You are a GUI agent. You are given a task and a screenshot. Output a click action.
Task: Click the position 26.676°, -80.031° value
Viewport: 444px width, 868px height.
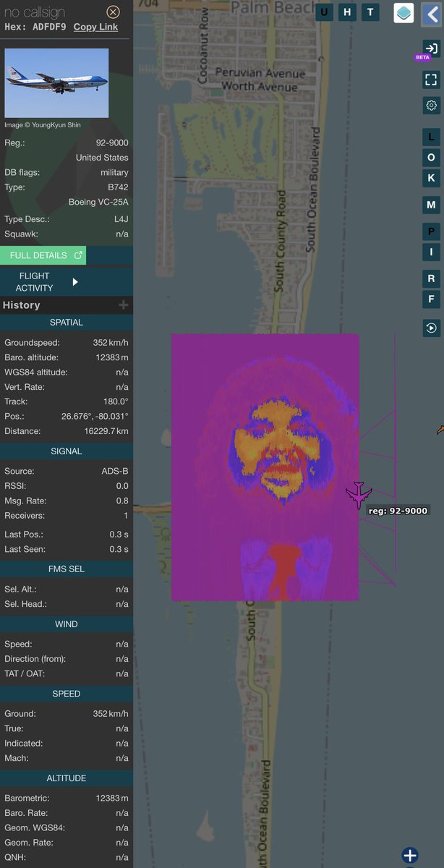pyautogui.click(x=95, y=416)
